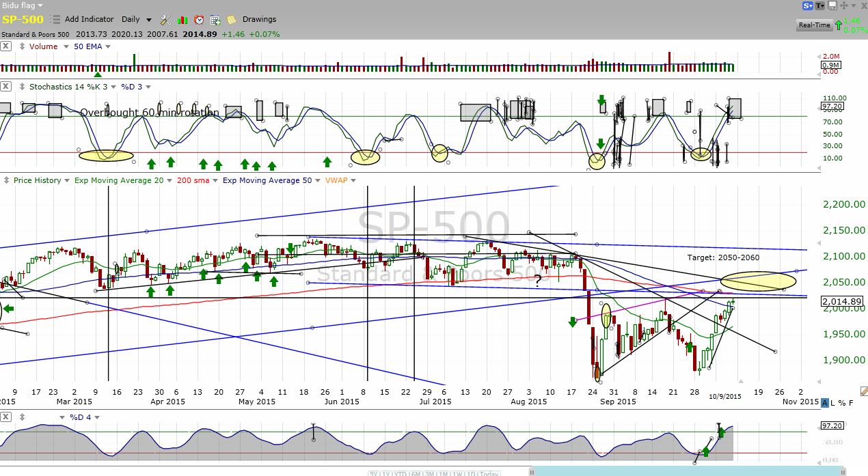
Task: Toggle arithmetic scale A button
Action: [825, 403]
